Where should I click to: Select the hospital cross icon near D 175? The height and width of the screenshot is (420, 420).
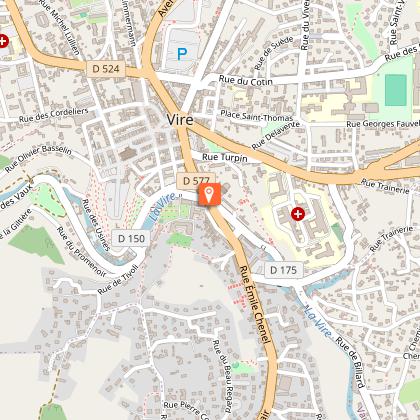[x=298, y=214]
